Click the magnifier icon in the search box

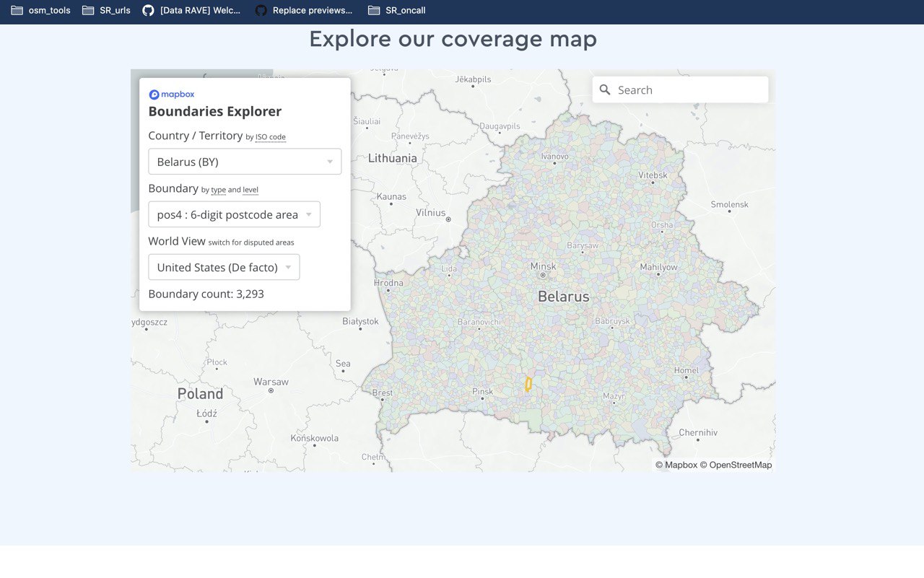(605, 90)
